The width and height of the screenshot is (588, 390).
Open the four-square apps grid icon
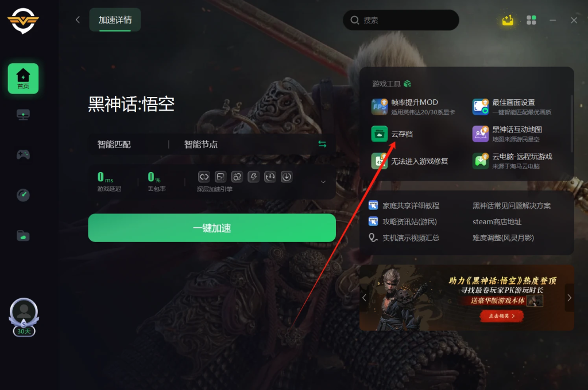[531, 20]
